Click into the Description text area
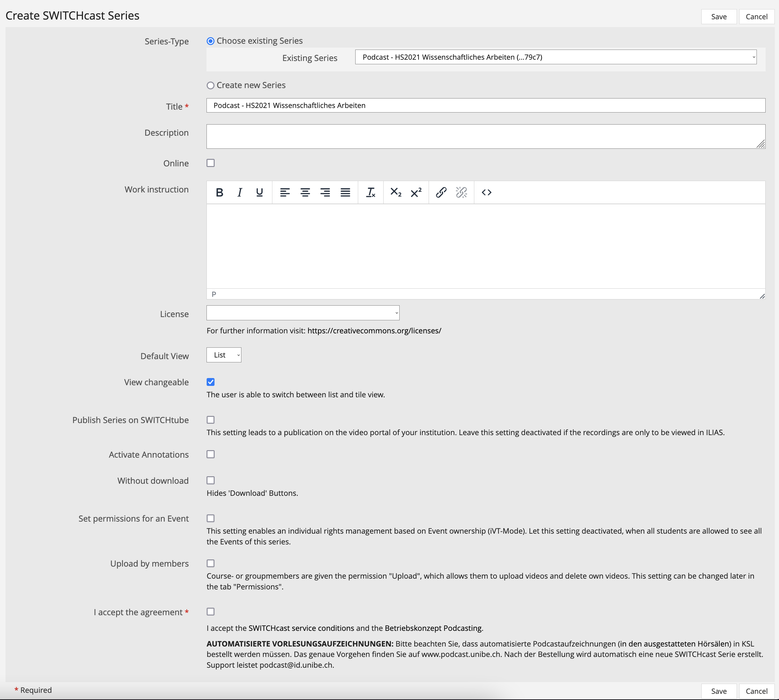The height and width of the screenshot is (700, 779). [x=485, y=137]
